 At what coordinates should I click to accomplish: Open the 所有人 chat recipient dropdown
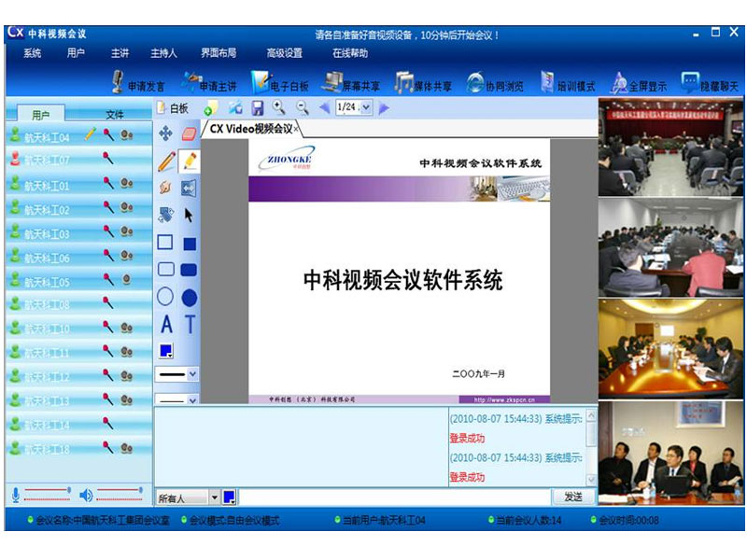[x=215, y=497]
